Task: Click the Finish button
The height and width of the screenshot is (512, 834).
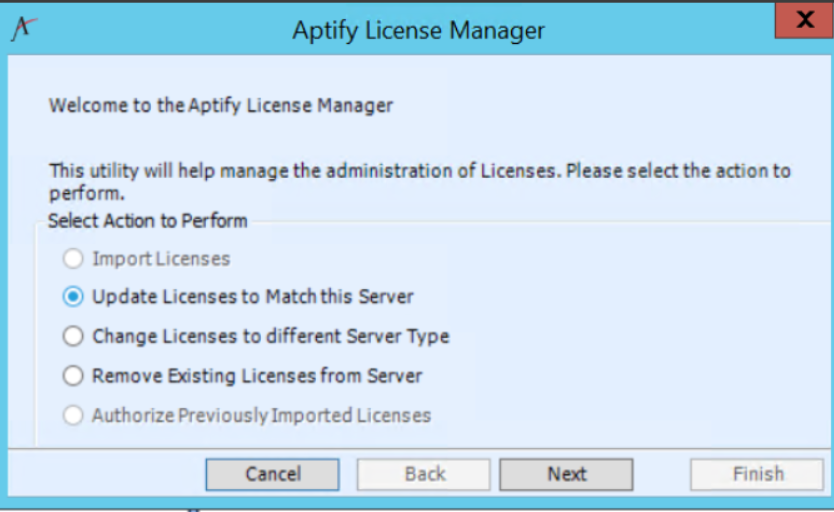Action: pyautogui.click(x=757, y=474)
